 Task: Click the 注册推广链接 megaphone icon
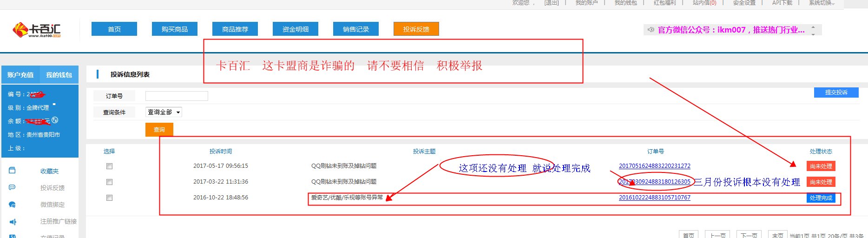tap(13, 222)
